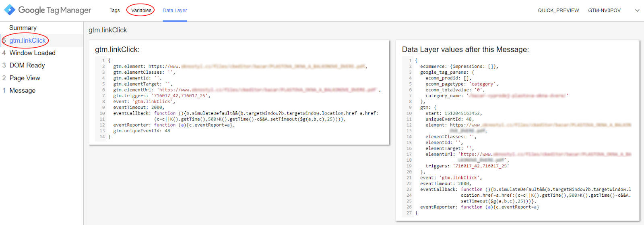This screenshot has width=644, height=225.
Task: Click 'eventTimeout: 2000,' in left code panel
Action: 139,108
